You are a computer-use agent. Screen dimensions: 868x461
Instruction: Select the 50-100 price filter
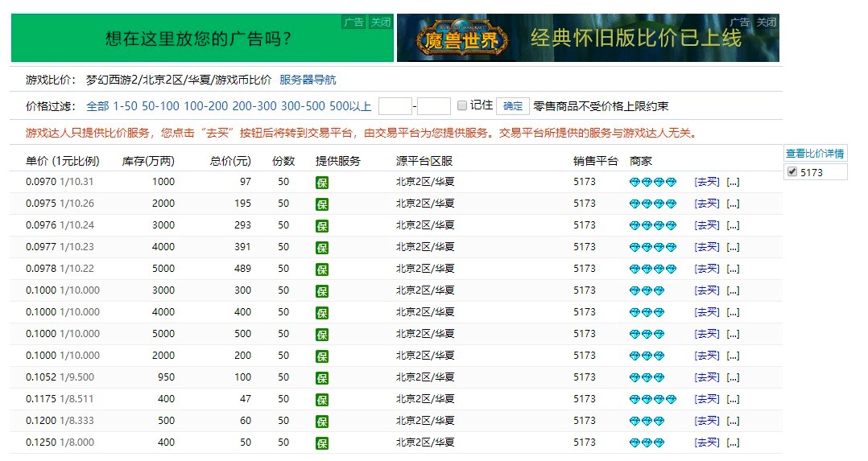click(160, 106)
